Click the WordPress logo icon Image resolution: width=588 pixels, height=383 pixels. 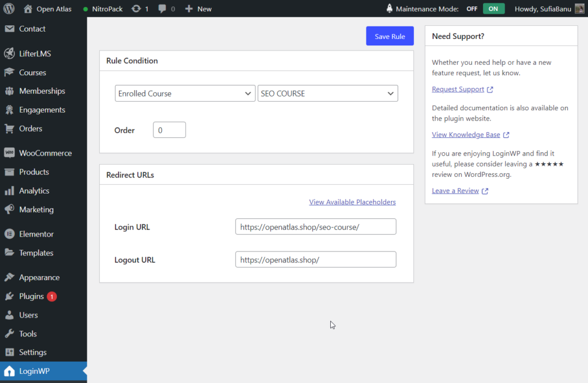9,9
